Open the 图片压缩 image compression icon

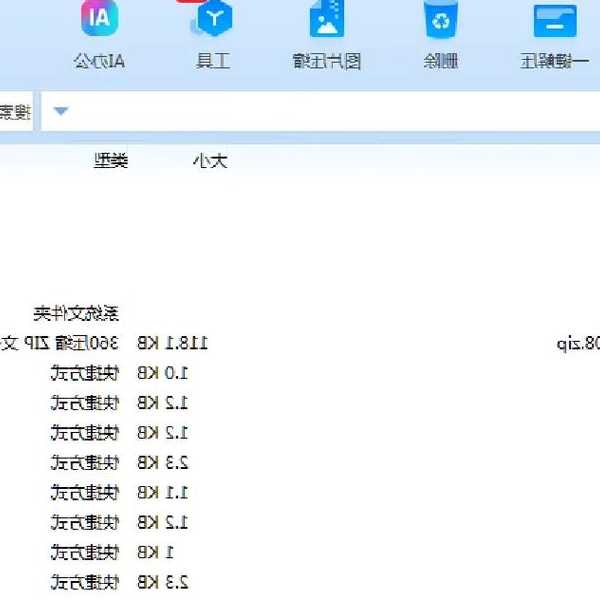pyautogui.click(x=327, y=20)
